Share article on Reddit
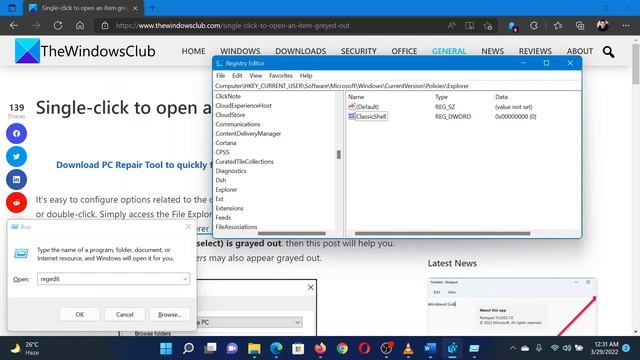The image size is (640, 360). pyautogui.click(x=16, y=202)
